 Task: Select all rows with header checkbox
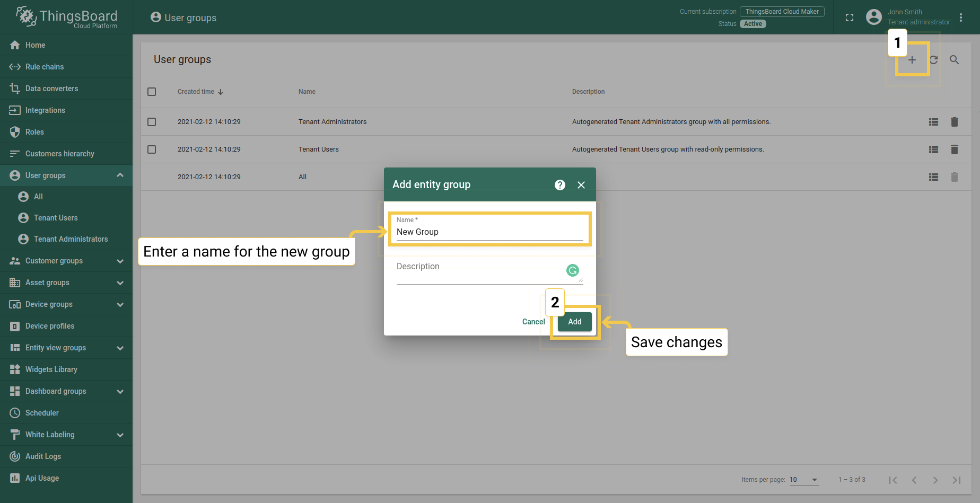tap(152, 92)
